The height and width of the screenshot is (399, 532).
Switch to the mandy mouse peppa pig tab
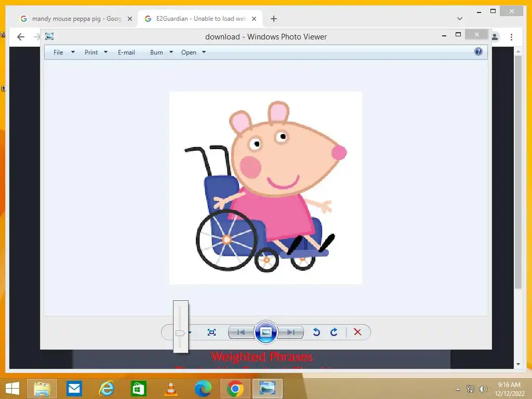[x=76, y=19]
